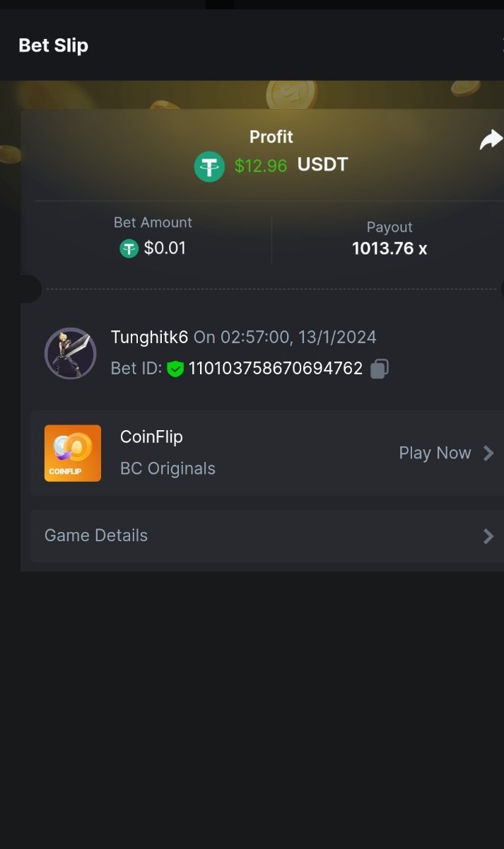The width and height of the screenshot is (504, 849).
Task: Expand the Game Details chevron
Action: click(x=488, y=536)
